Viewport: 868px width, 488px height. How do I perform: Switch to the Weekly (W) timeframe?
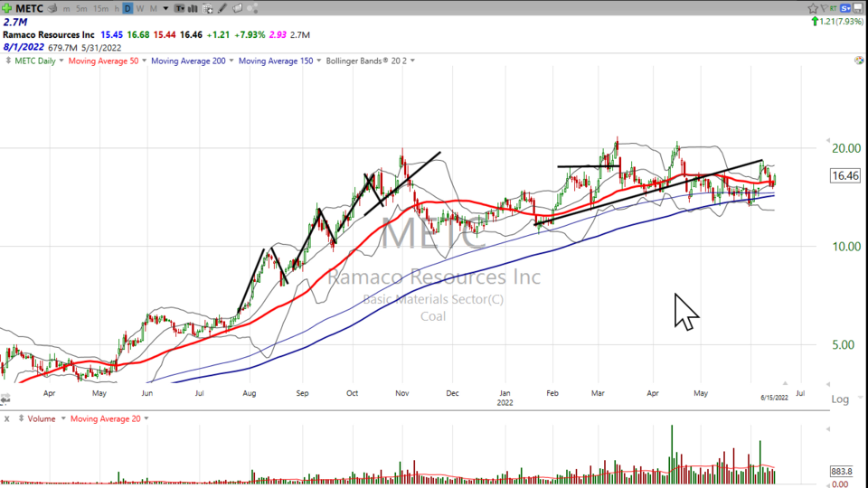pos(139,8)
